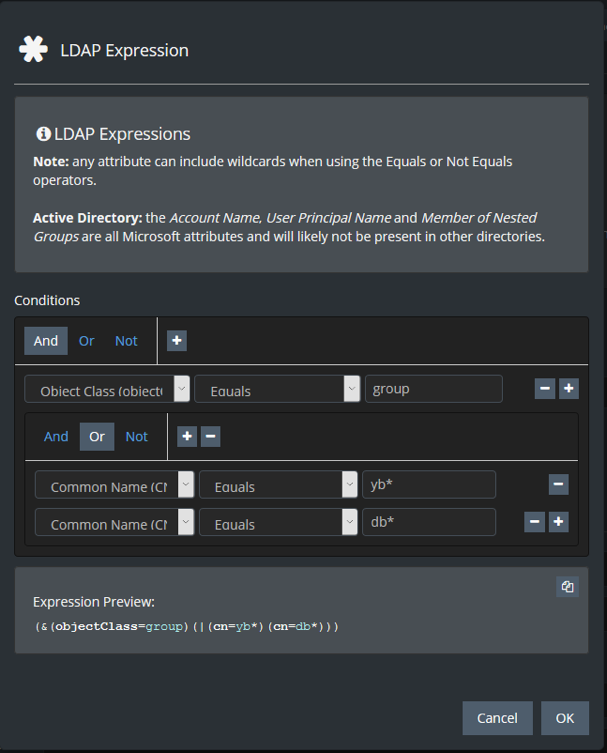The height and width of the screenshot is (753, 607).
Task: Switch the nested group to Not
Action: click(x=136, y=437)
